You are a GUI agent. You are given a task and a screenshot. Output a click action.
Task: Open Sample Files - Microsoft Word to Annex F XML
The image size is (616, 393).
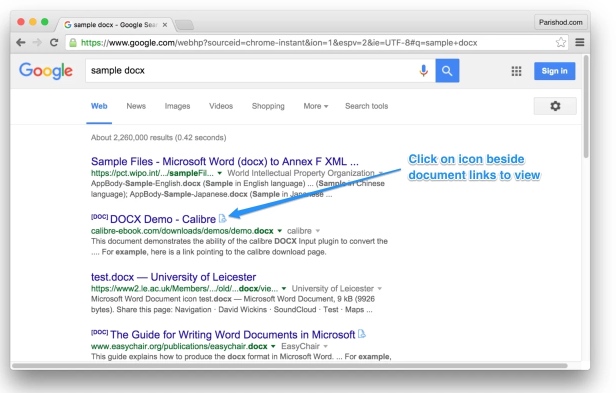[x=225, y=162]
